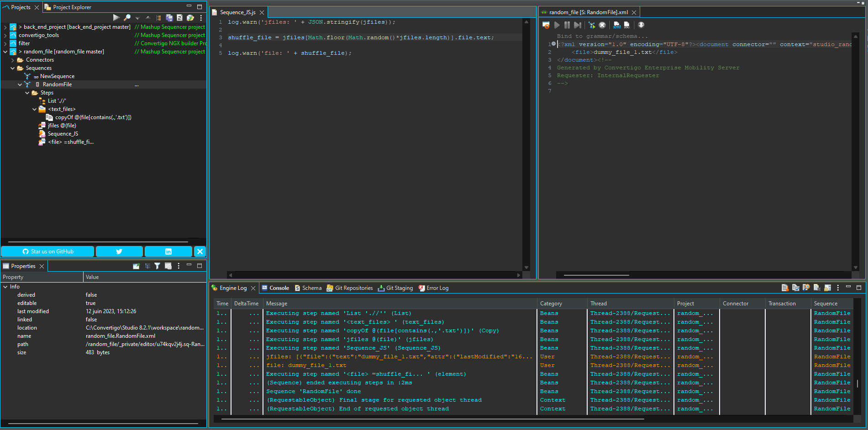868x430 pixels.
Task: Click the Star us on GitHub button
Action: (x=48, y=252)
